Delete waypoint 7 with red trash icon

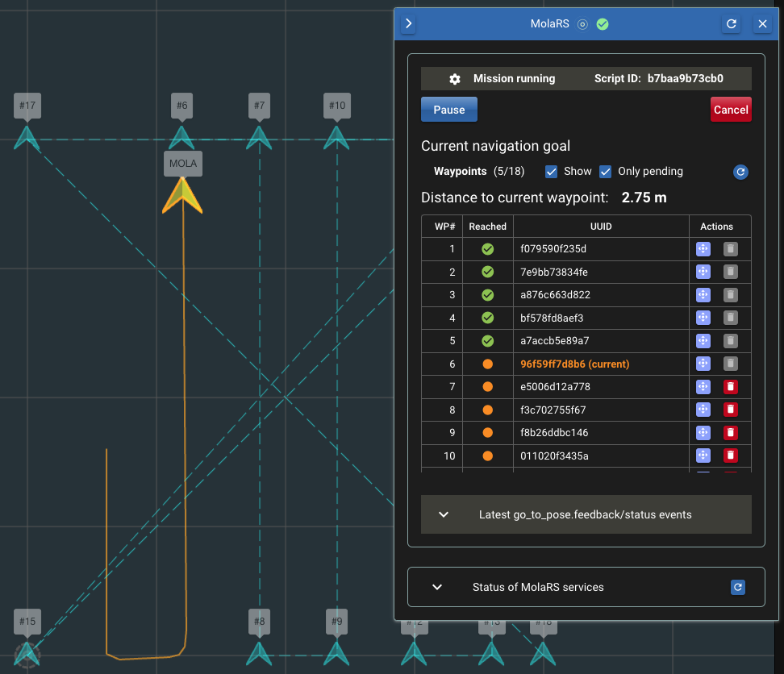click(x=731, y=387)
